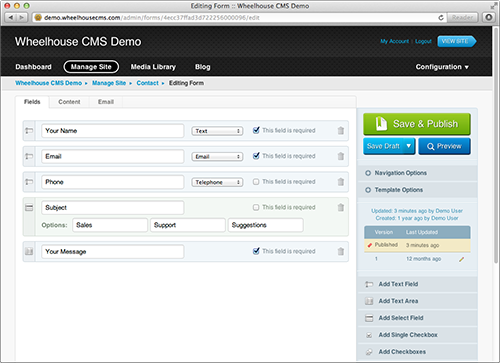Click the Phone label input
Screen dimensions: 500x363
[x=113, y=182]
